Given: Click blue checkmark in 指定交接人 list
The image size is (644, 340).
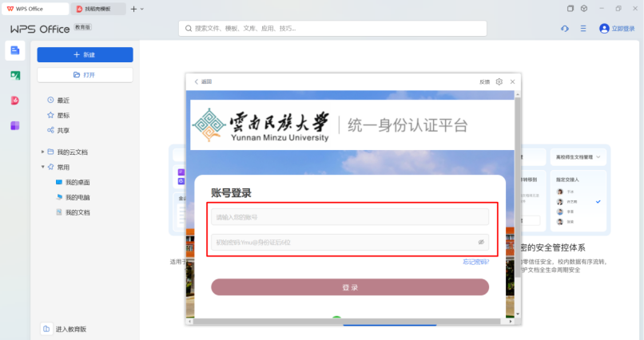Looking at the screenshot, I should tap(598, 201).
